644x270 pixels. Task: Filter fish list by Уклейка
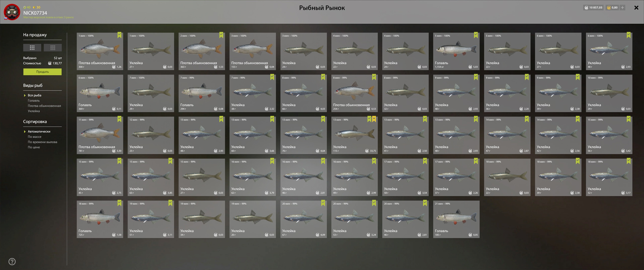coord(34,111)
